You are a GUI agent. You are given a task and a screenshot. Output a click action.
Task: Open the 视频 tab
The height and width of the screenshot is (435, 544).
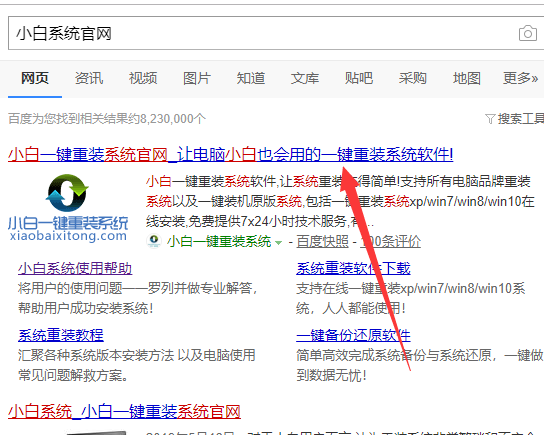coord(143,78)
